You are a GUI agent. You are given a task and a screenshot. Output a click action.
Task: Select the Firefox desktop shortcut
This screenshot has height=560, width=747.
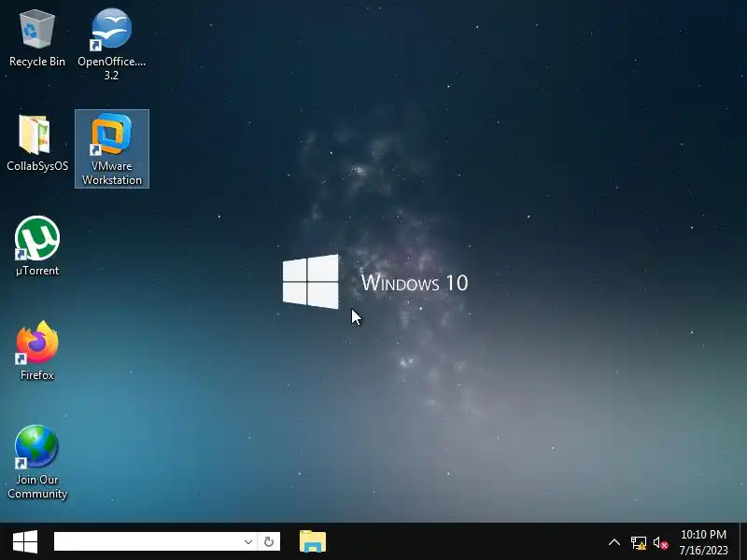[x=37, y=351]
